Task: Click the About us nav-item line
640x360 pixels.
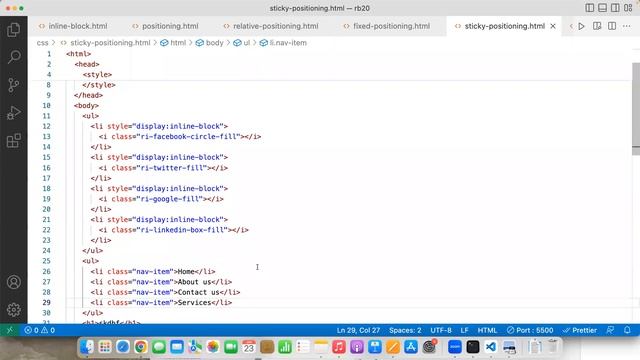Action: pos(161,282)
